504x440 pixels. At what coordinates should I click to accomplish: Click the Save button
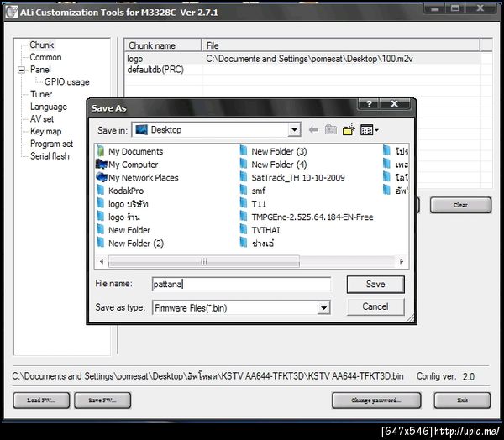[375, 284]
